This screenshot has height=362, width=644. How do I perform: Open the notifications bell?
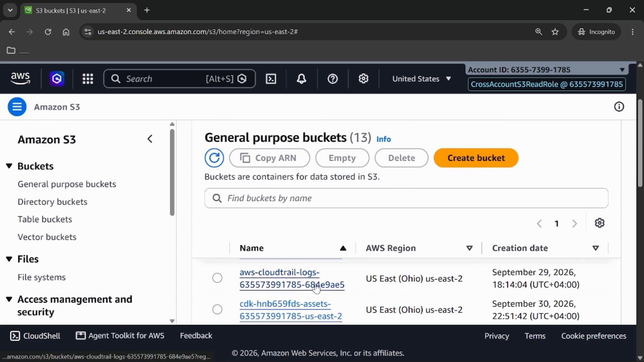pos(302,79)
